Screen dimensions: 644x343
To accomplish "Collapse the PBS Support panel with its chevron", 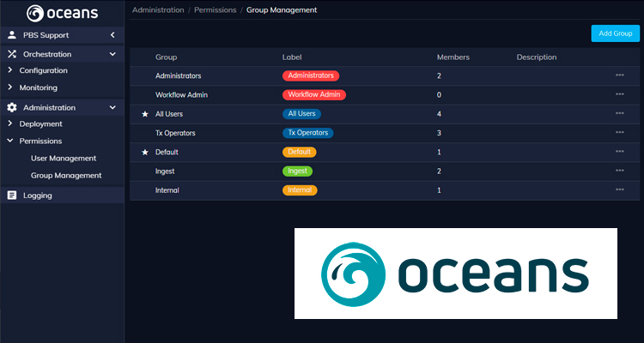I will [112, 35].
